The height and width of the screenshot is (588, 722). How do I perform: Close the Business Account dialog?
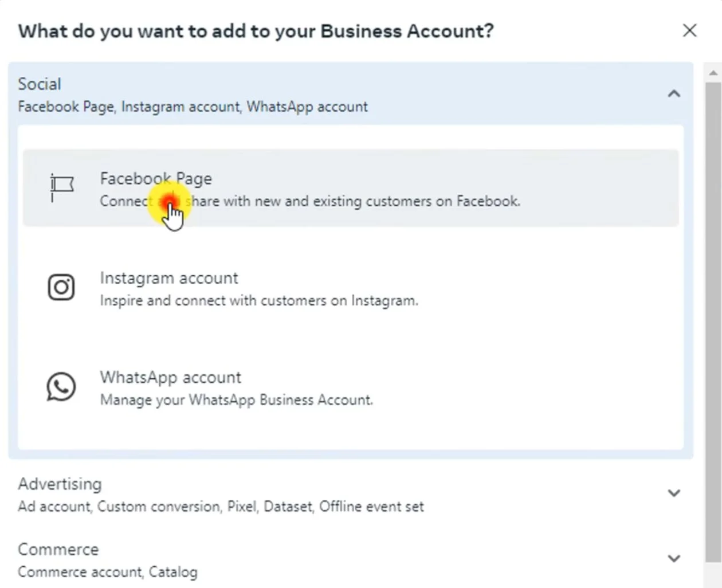pyautogui.click(x=689, y=30)
